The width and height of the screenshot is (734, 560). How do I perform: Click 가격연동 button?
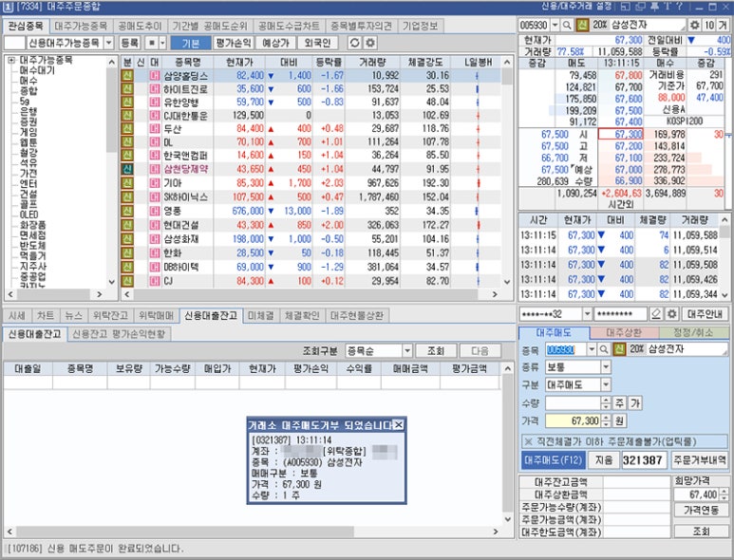(x=701, y=510)
